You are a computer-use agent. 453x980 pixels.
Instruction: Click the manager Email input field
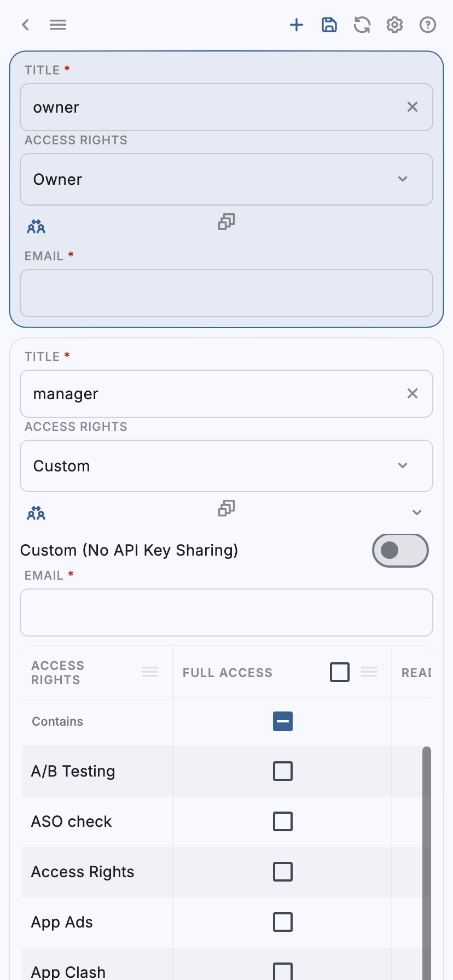[x=226, y=612]
